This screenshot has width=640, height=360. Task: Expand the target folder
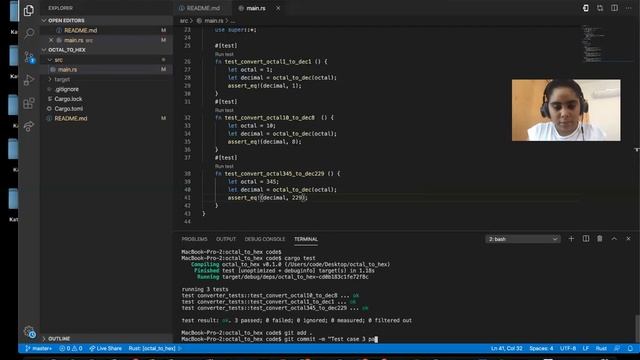click(50, 79)
